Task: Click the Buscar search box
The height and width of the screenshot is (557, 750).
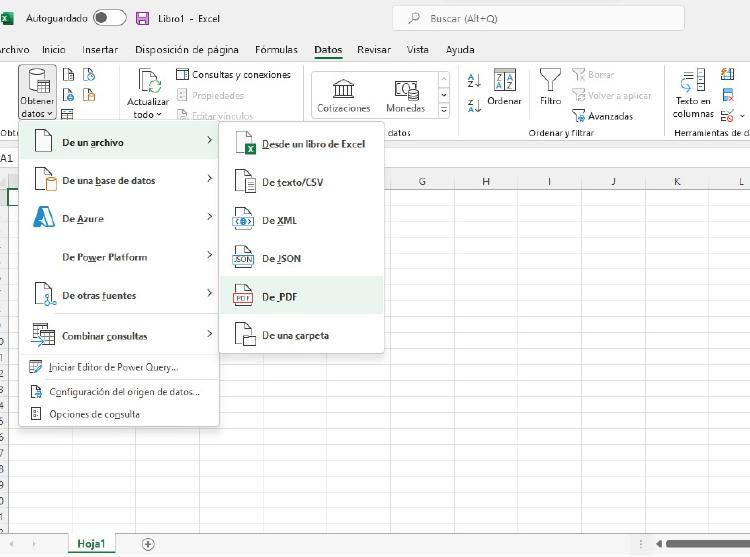Action: point(539,18)
